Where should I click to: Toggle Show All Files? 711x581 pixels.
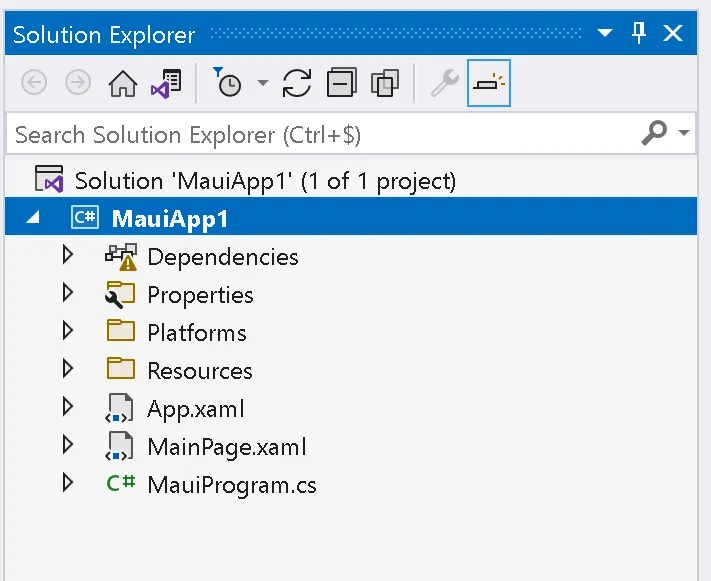point(385,83)
